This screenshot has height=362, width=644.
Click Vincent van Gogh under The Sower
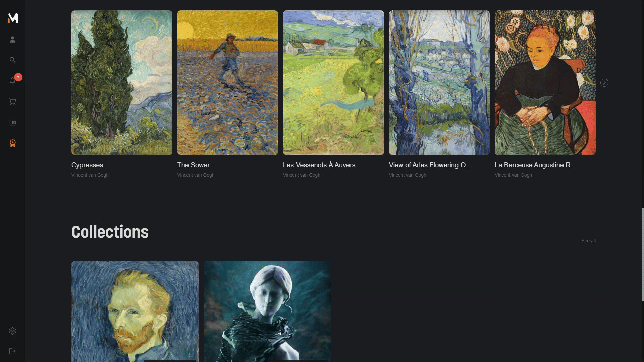(196, 175)
